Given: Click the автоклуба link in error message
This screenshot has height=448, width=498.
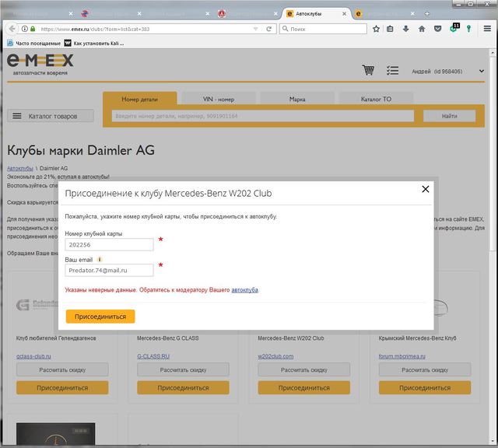Looking at the screenshot, I should coord(244,290).
